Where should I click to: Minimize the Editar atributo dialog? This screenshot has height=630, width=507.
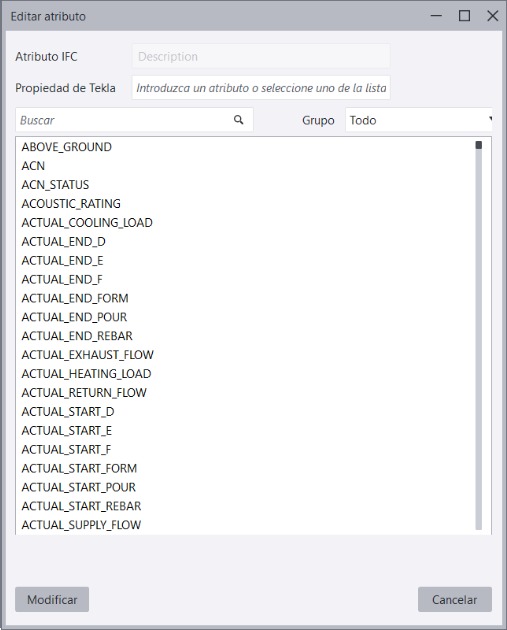coord(436,16)
